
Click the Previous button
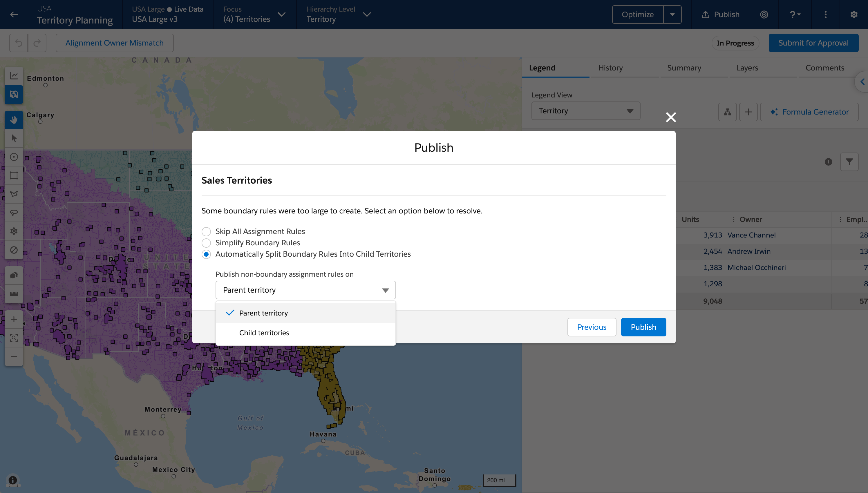coord(592,327)
